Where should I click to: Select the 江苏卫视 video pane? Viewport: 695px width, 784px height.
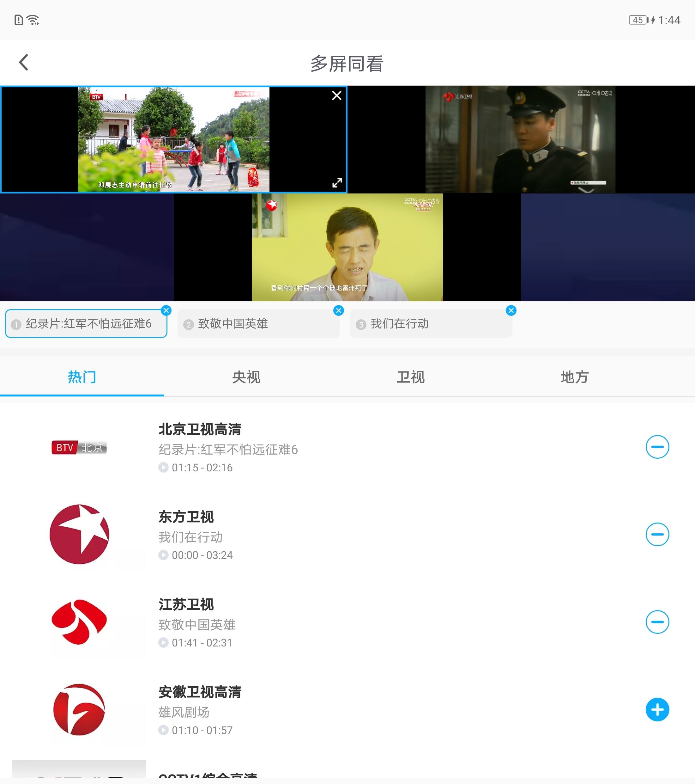click(520, 139)
